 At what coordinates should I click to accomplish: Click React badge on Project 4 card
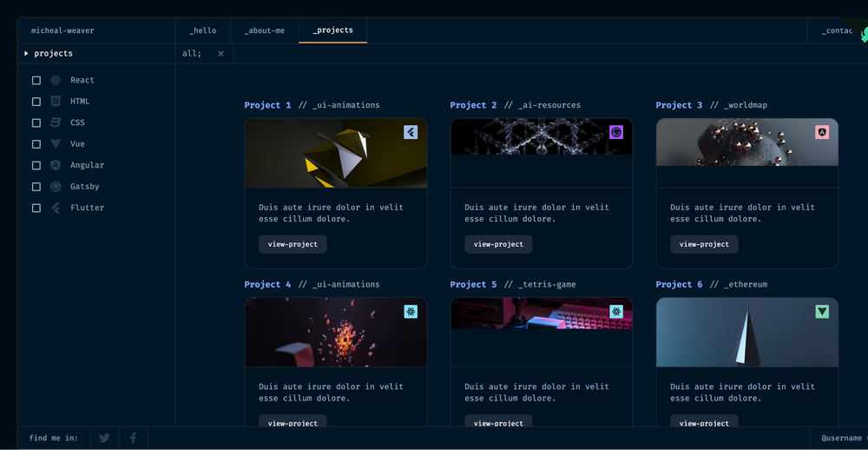click(x=411, y=312)
